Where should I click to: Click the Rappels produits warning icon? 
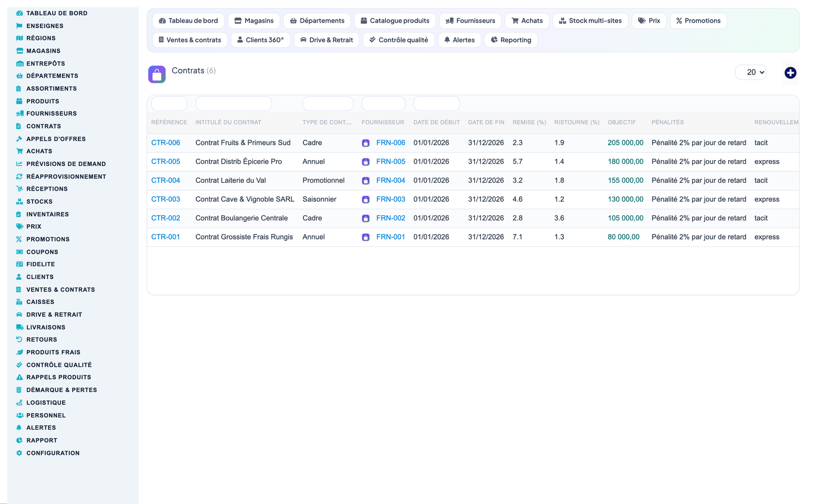(x=20, y=377)
